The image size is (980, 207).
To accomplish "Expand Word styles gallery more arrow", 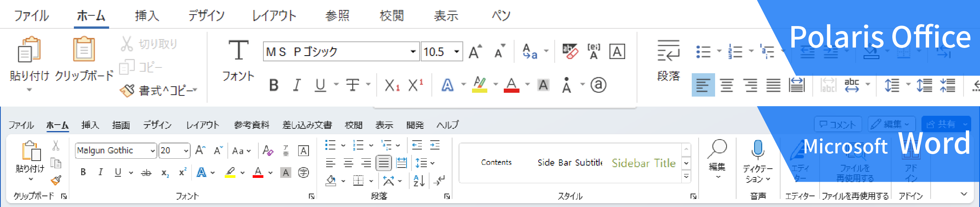I will 686,176.
